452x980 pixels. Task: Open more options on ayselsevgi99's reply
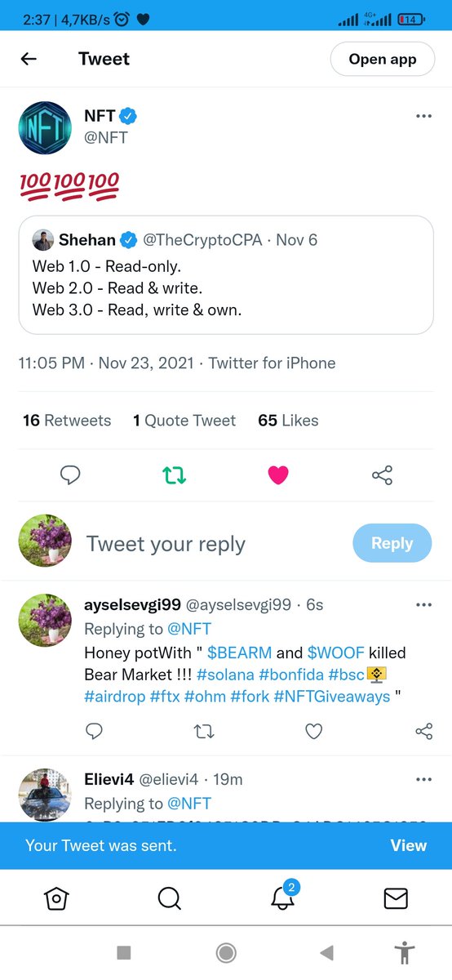(423, 605)
